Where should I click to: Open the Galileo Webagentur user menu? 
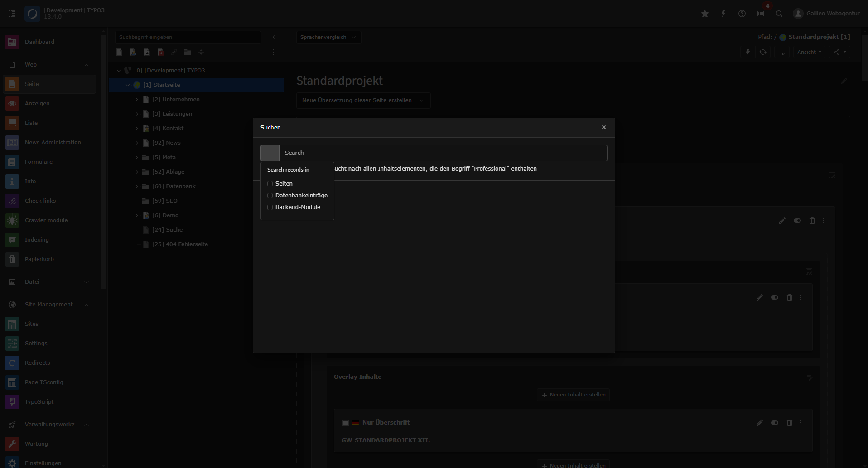click(826, 14)
